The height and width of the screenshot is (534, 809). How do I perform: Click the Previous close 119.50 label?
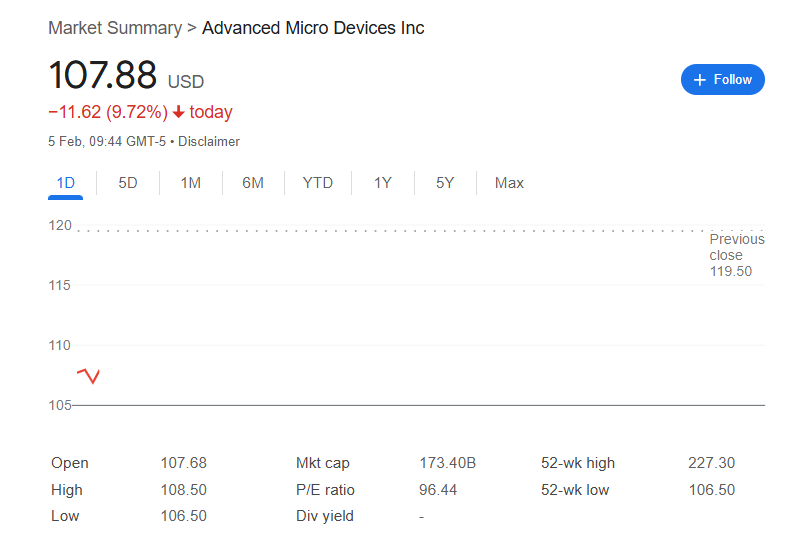click(736, 255)
